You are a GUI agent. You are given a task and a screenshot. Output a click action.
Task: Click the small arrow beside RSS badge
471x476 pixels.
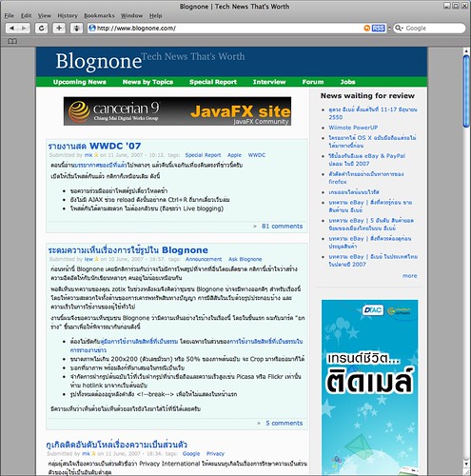click(x=389, y=29)
